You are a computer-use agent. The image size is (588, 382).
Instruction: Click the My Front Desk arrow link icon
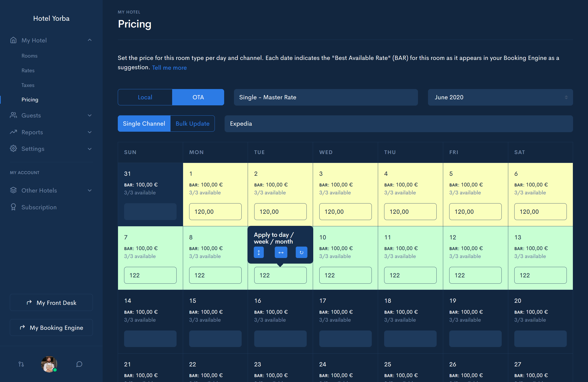pyautogui.click(x=29, y=303)
